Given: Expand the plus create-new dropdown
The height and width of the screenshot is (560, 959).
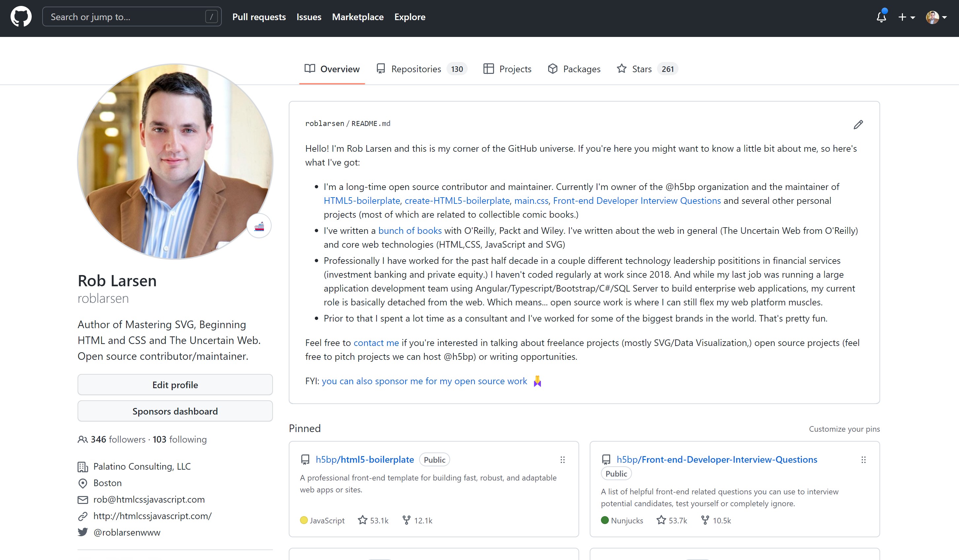Looking at the screenshot, I should pyautogui.click(x=906, y=17).
